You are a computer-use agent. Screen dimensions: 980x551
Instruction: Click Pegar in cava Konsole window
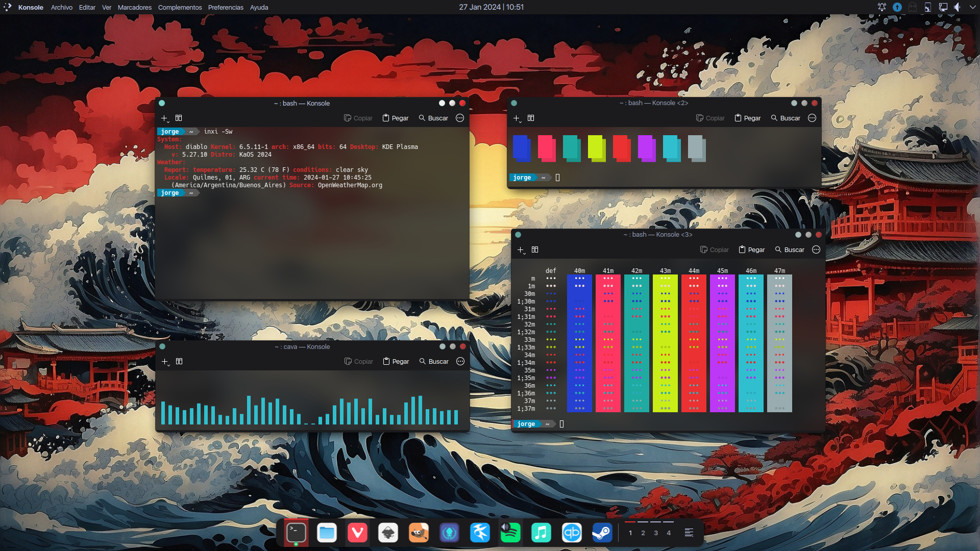(x=396, y=361)
